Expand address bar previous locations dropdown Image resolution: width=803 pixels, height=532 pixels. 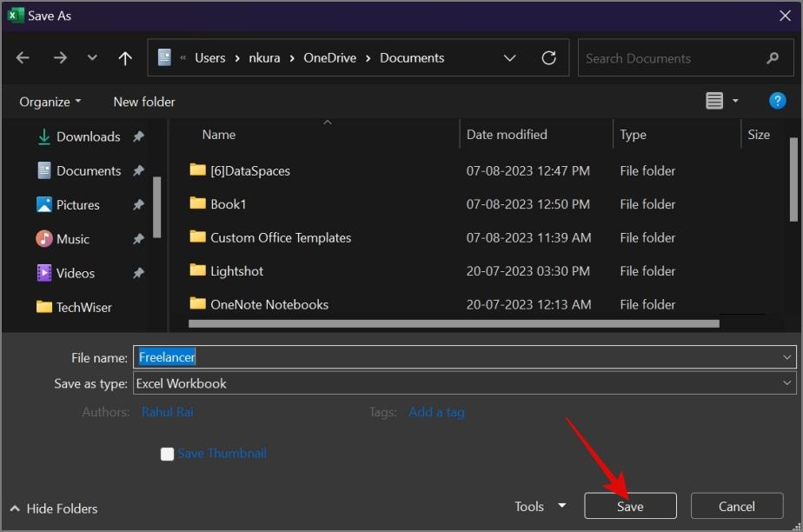509,58
